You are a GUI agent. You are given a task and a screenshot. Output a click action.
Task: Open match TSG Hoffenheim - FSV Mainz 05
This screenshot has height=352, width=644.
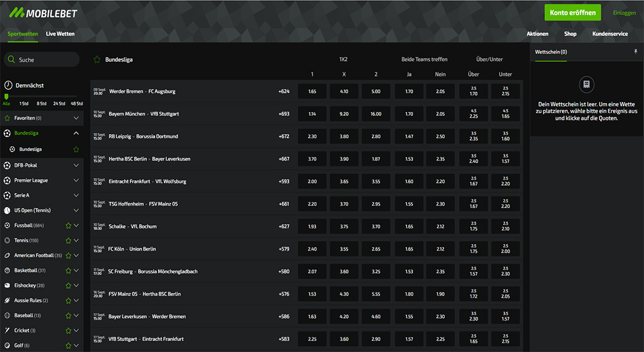click(143, 204)
